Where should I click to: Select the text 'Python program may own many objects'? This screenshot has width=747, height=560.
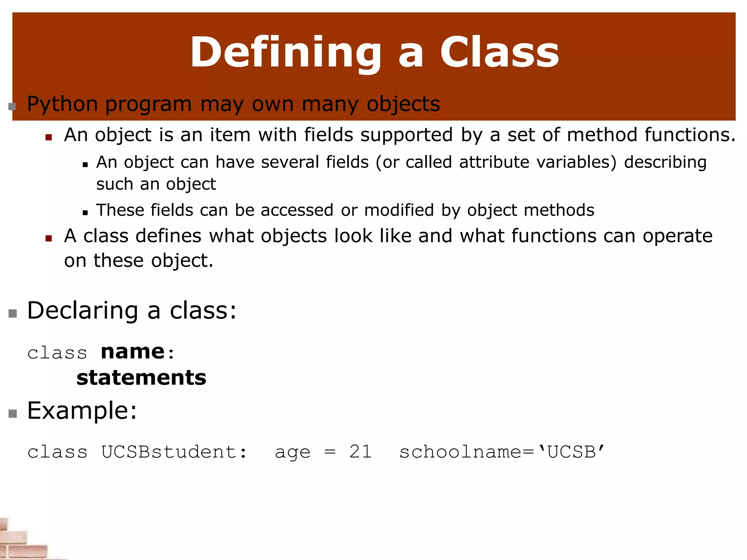[233, 104]
